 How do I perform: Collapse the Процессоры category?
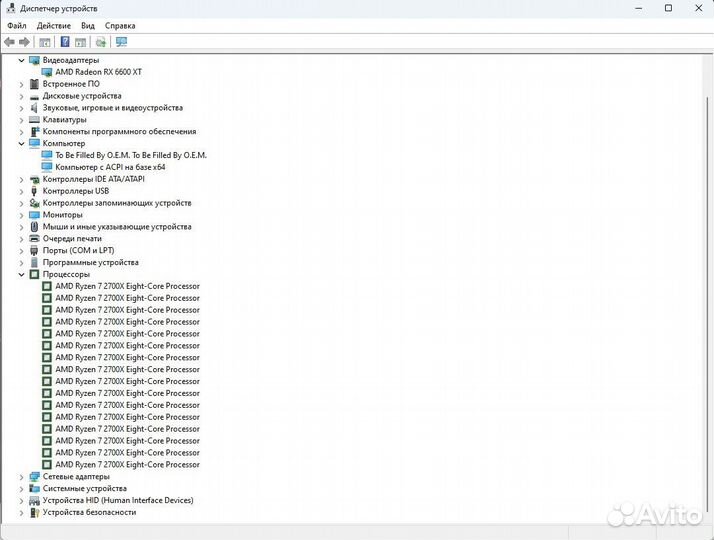pos(21,274)
